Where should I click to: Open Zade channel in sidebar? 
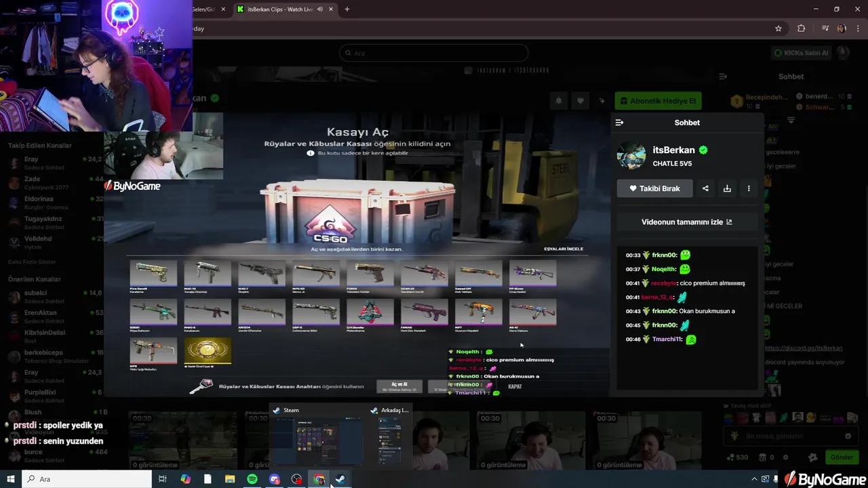coord(56,182)
